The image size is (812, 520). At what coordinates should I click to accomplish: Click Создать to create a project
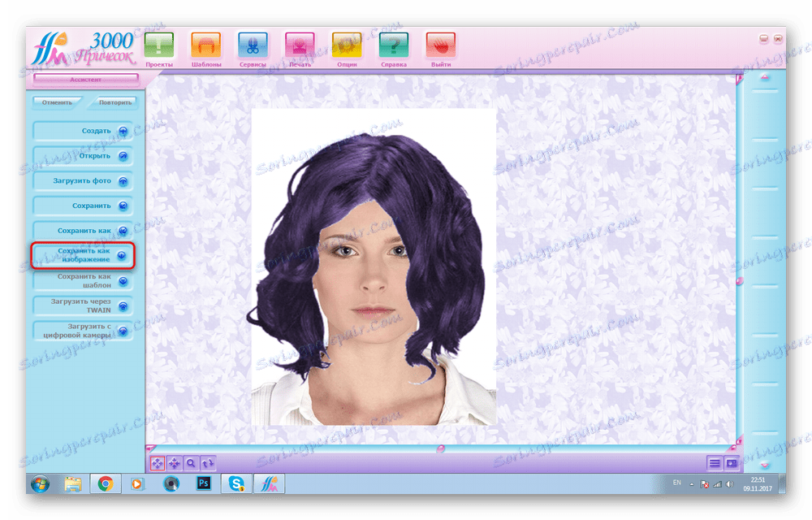tap(82, 131)
